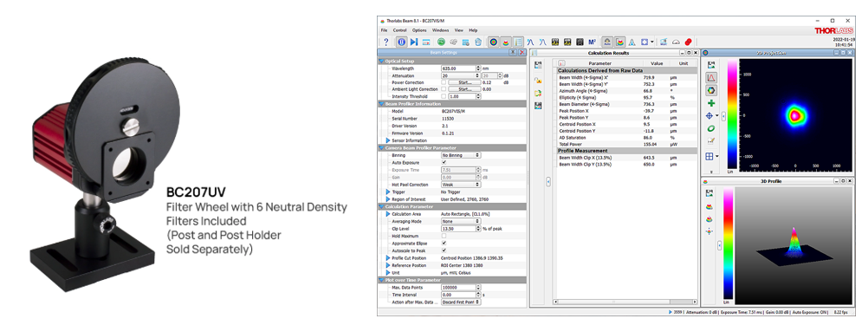Image resolution: width=868 pixels, height=325 pixels.
Task: Click the bottom floppy disk icon in Calculation Results
Action: click(537, 105)
